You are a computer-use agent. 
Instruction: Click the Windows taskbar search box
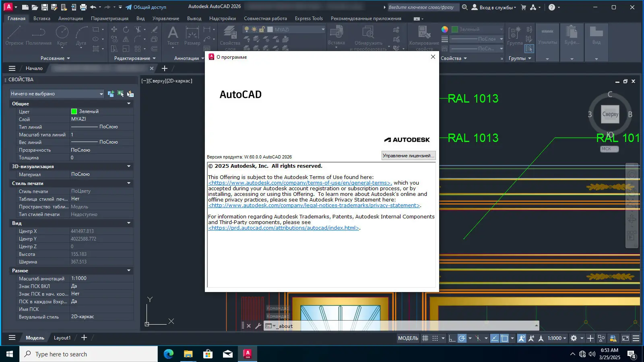89,354
